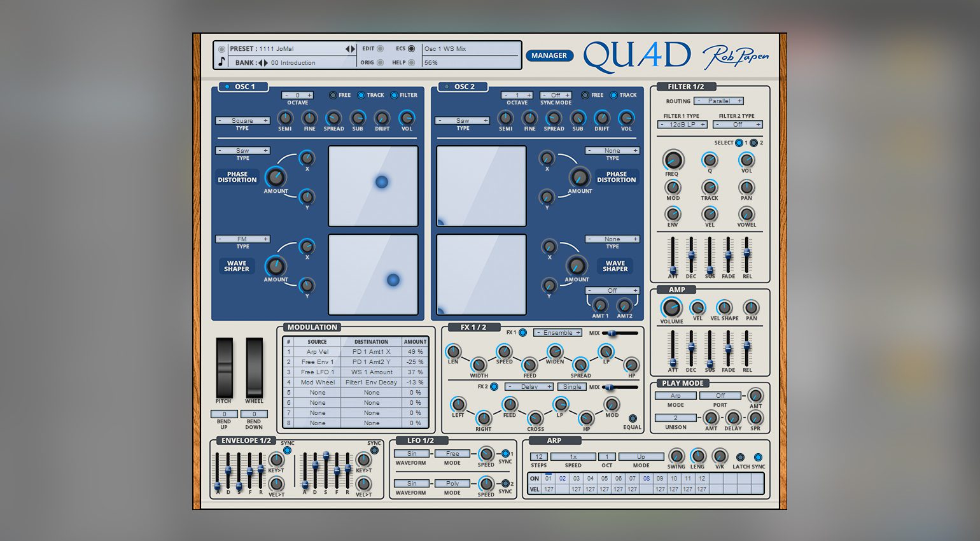Click the LFO 1 SPEED knob
This screenshot has height=541, width=980.
[x=486, y=454]
